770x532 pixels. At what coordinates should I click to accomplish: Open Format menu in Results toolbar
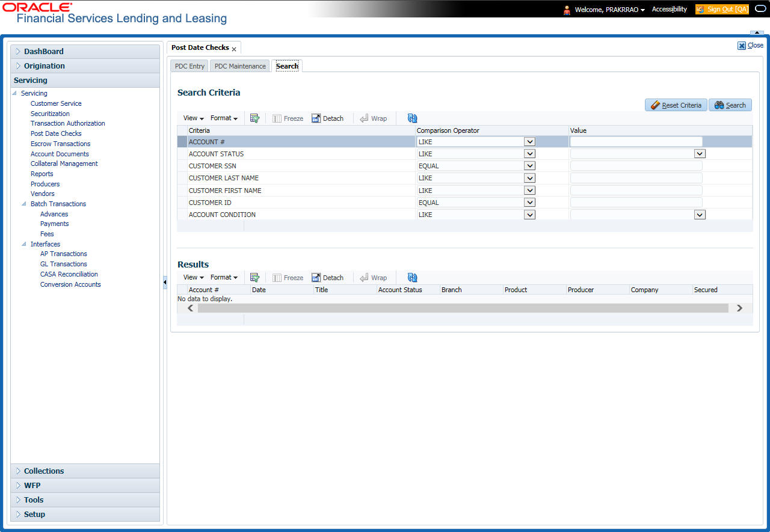(224, 278)
